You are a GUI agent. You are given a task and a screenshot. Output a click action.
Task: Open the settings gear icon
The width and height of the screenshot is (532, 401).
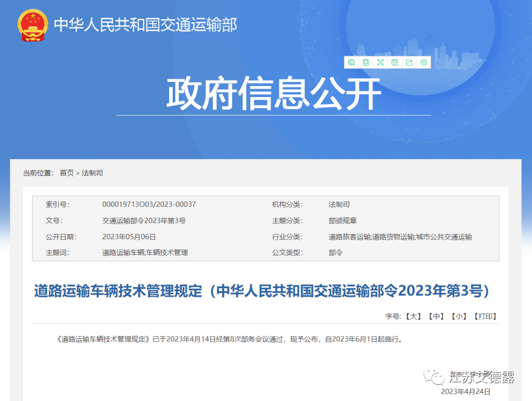coord(424,63)
